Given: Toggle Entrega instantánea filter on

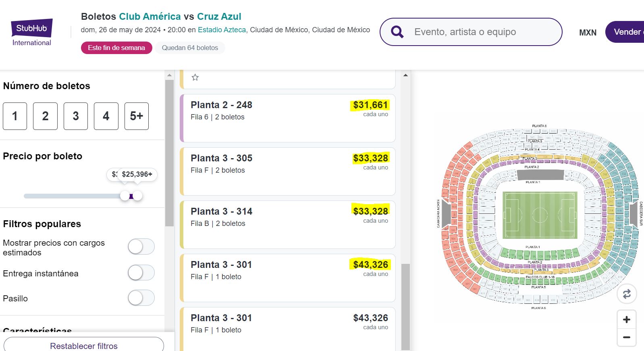Looking at the screenshot, I should point(141,273).
